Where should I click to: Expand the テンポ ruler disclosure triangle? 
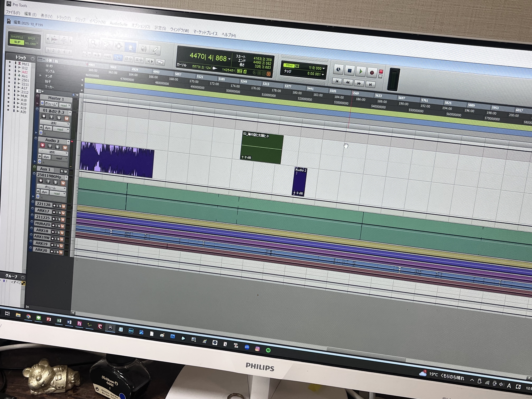pyautogui.click(x=40, y=76)
